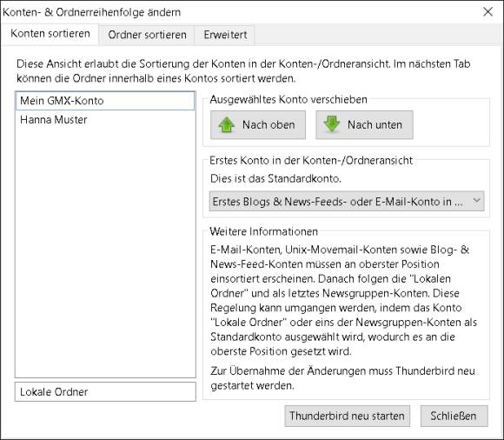504x440 pixels.
Task: Click the green up arrow icon
Action: [x=227, y=125]
